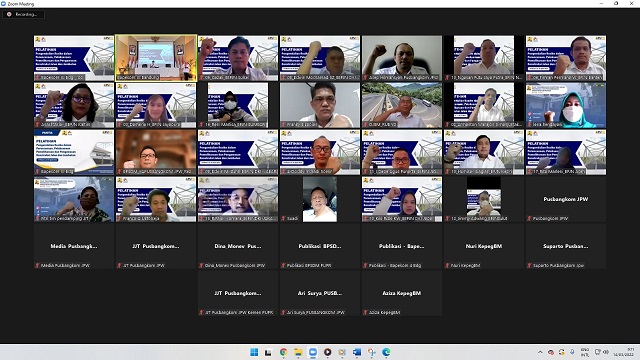This screenshot has height=360, width=640.
Task: Click muted mic icon on JJT Pusbangkom JPW Kemen PUPR
Action: tap(201, 313)
